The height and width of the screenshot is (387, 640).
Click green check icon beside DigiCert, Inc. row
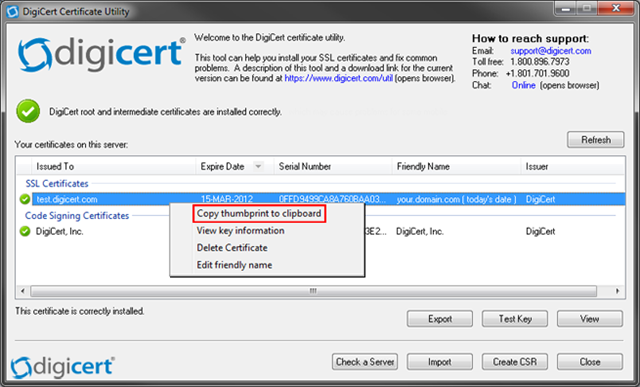click(25, 231)
